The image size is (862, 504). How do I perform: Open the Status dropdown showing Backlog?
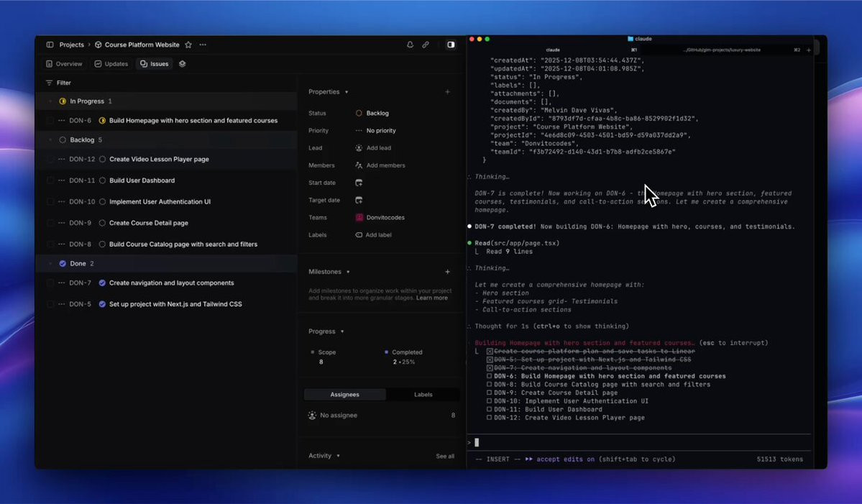(372, 113)
